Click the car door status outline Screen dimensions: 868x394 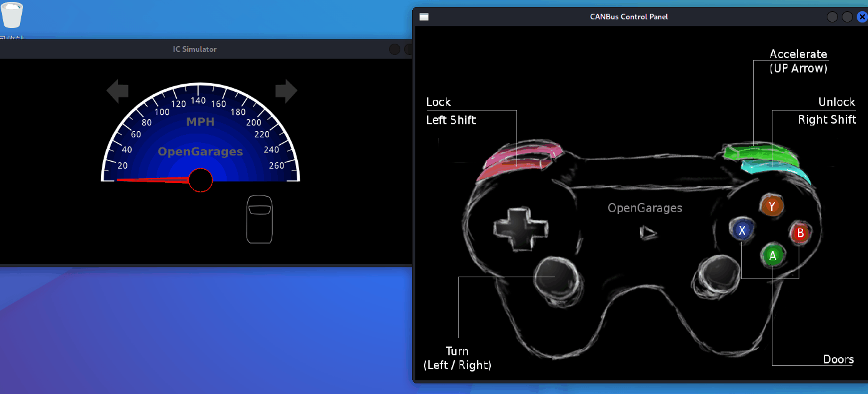(x=260, y=219)
